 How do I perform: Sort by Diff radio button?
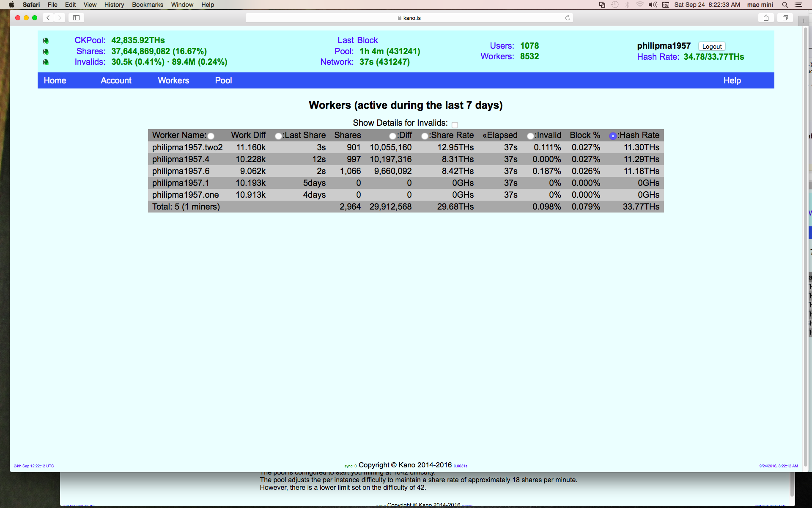point(392,136)
